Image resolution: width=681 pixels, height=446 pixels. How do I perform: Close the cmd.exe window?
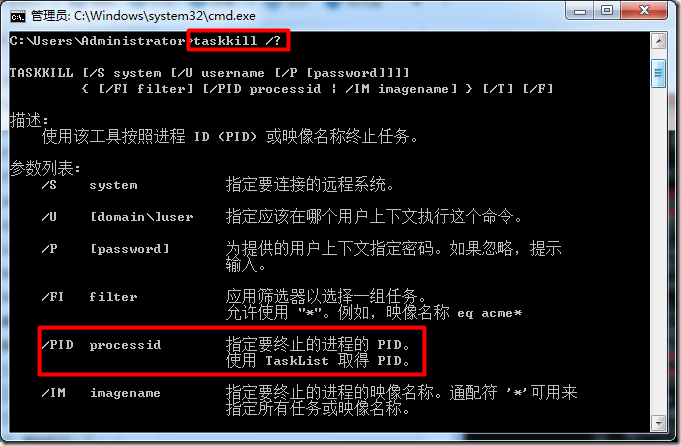[x=644, y=10]
